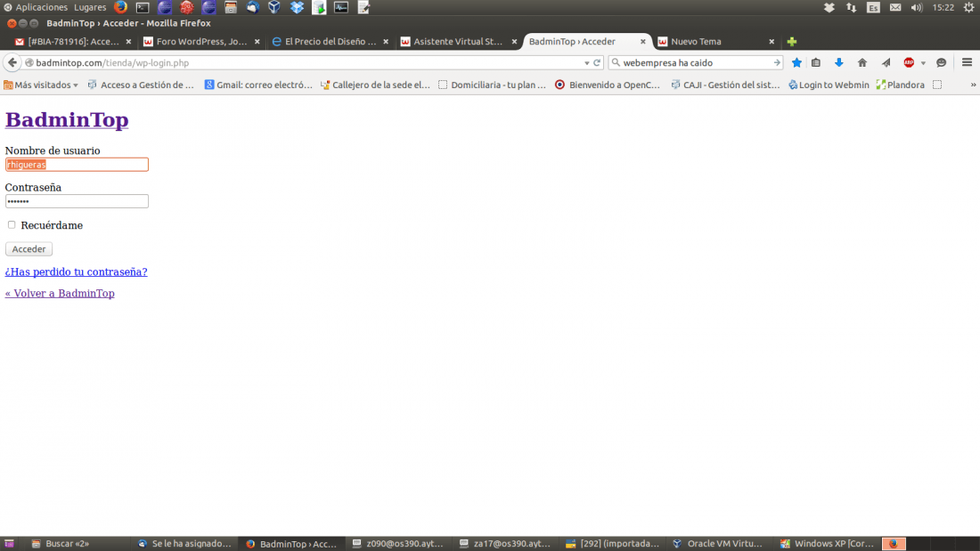Open the Dropbox launcher icon in the top panel
The width and height of the screenshot is (980, 551).
[x=297, y=7]
